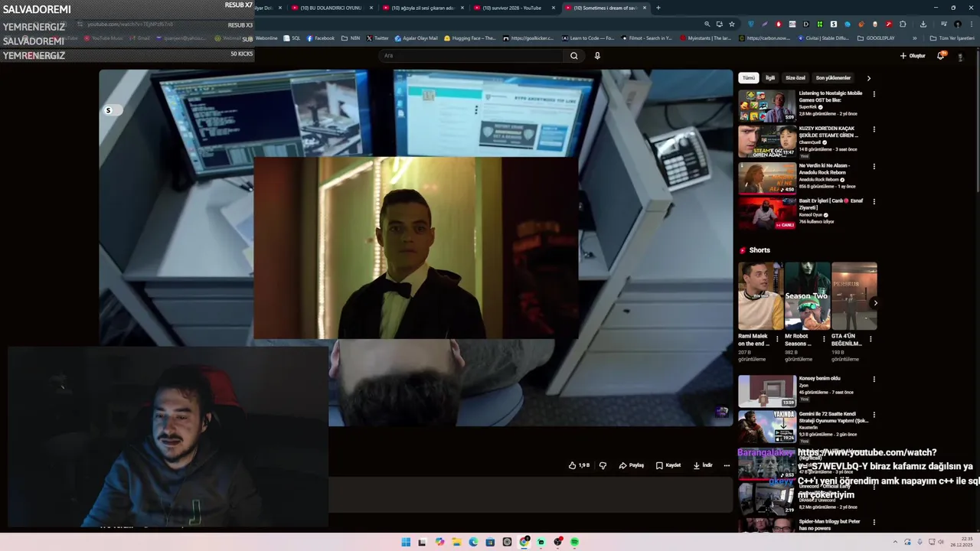Open File Explorer from the taskbar
This screenshot has width=980, height=551.
(456, 542)
